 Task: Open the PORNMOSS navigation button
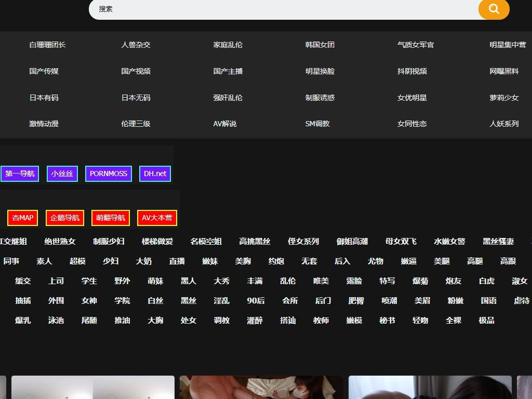[108, 174]
